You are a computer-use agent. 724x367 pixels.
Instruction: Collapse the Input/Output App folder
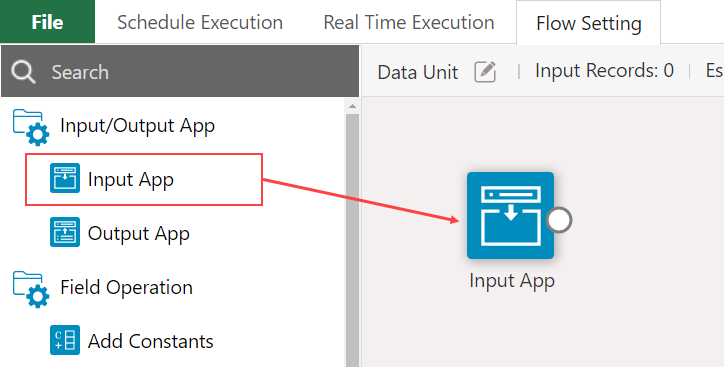(x=30, y=126)
